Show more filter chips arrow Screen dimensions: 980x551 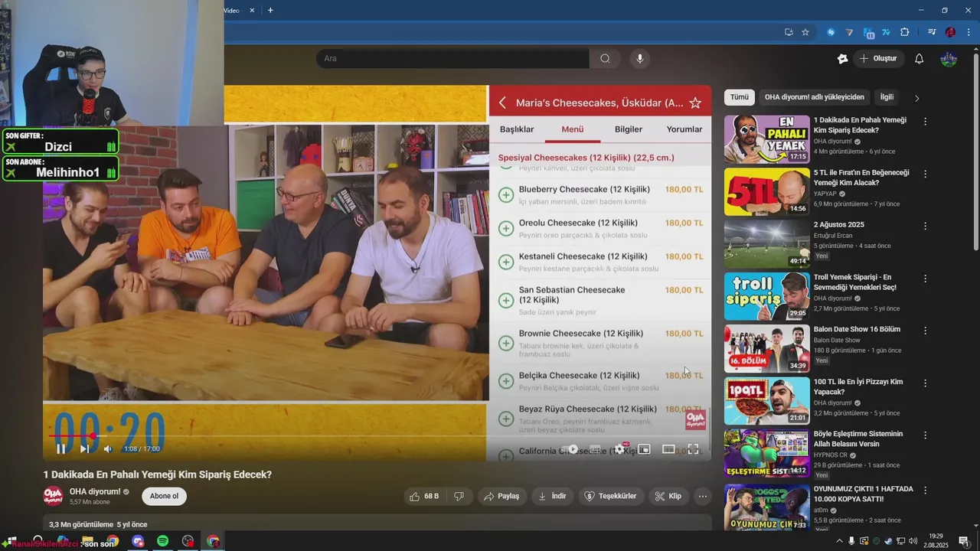click(916, 98)
